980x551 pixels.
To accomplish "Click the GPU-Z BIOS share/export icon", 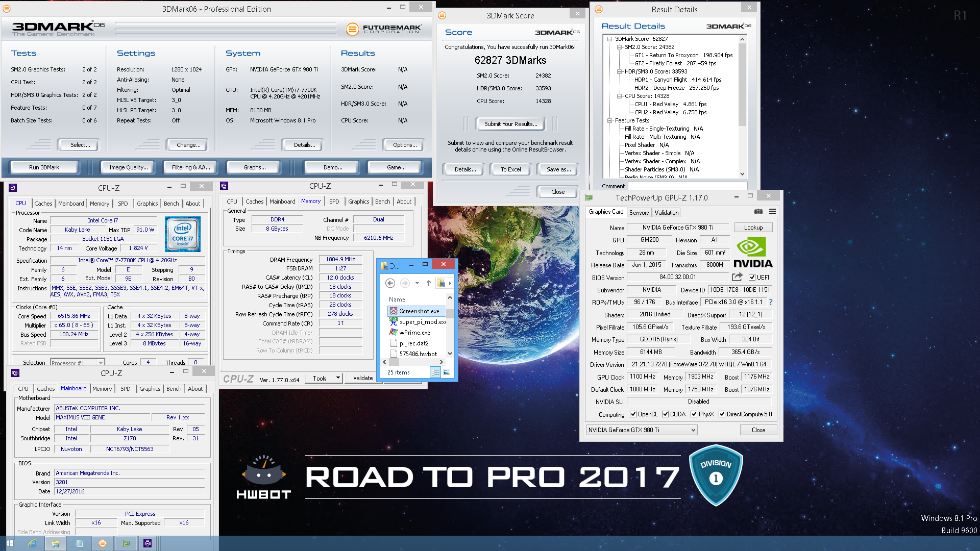I will tap(737, 277).
